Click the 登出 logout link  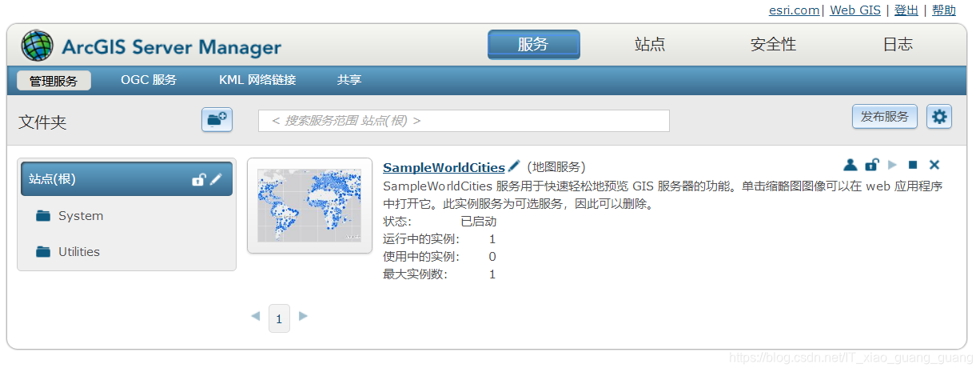(906, 10)
